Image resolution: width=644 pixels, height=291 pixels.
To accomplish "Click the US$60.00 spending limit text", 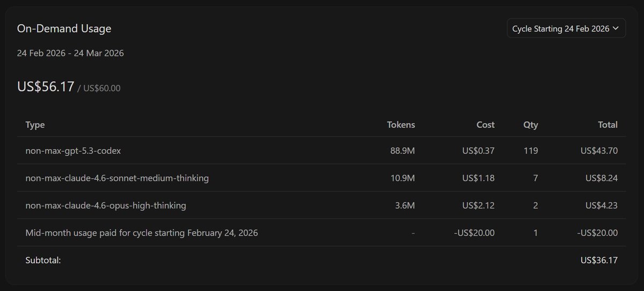I will click(102, 88).
